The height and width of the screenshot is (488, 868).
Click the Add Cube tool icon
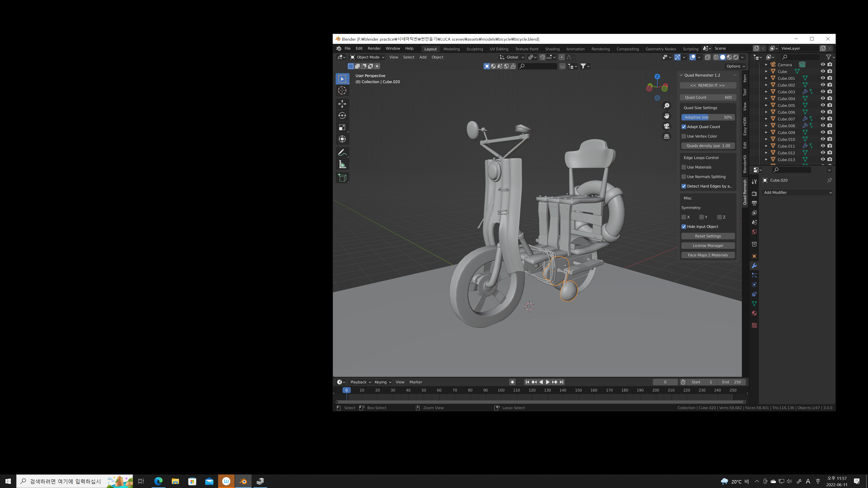point(342,178)
